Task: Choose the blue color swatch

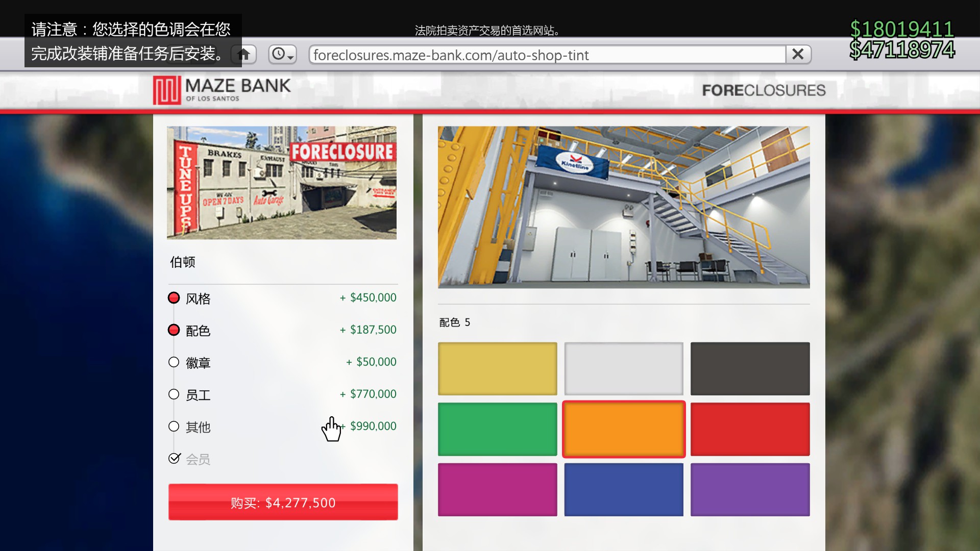Action: coord(624,490)
